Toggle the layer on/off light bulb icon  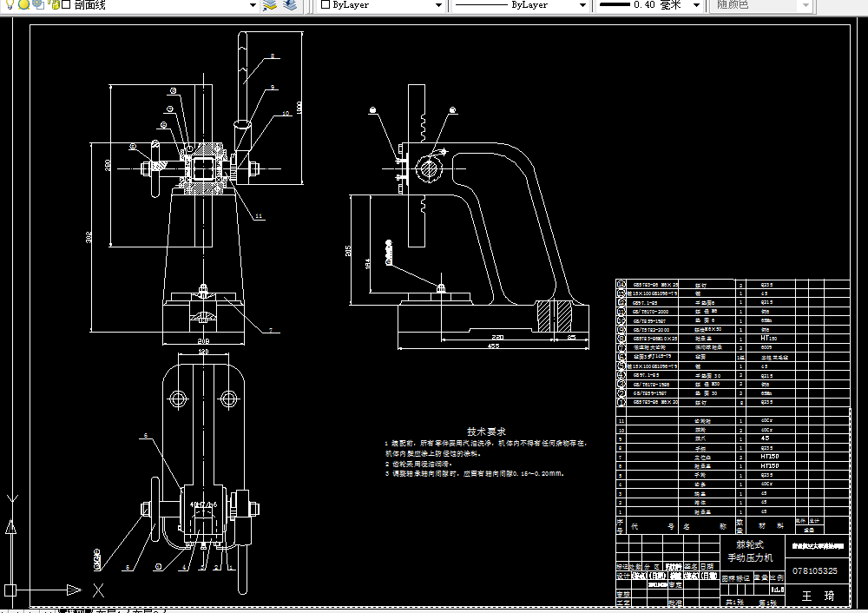[x=10, y=4]
